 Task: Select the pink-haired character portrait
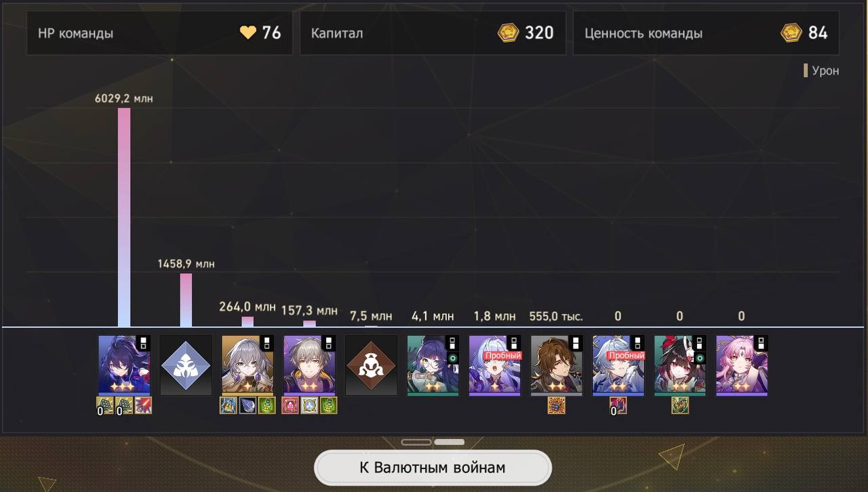[742, 365]
